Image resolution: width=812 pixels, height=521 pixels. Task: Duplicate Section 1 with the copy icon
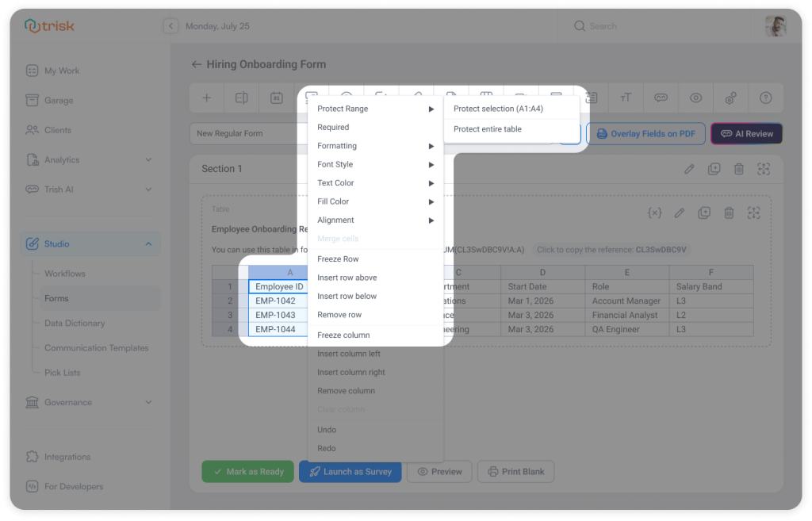[714, 168]
